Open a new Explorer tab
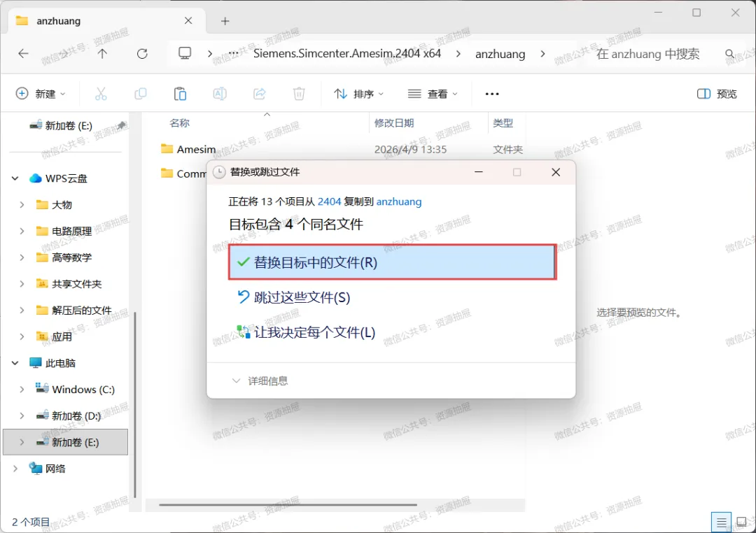 225,21
